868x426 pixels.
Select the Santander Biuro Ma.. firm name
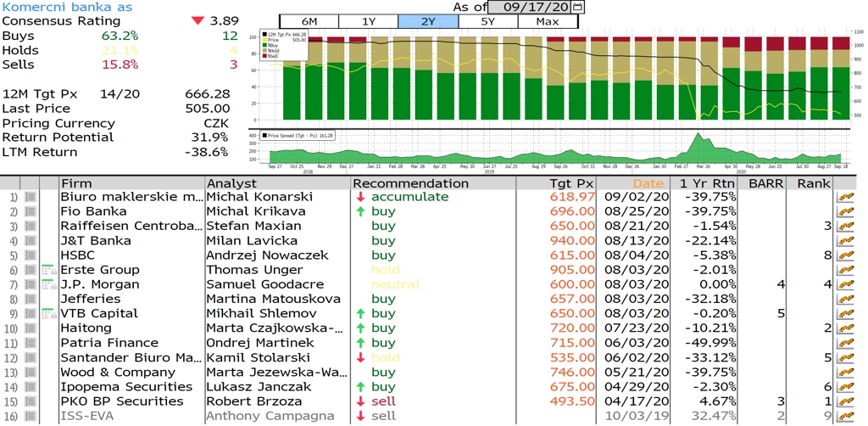point(130,357)
